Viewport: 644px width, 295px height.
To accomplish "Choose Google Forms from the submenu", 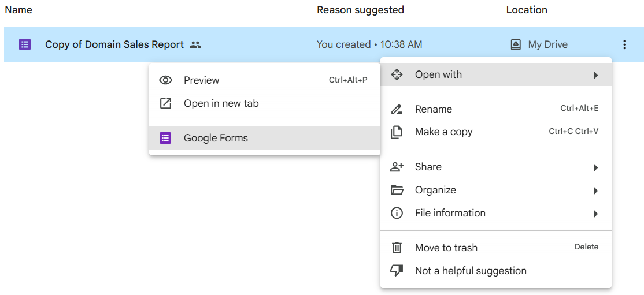I will click(216, 138).
